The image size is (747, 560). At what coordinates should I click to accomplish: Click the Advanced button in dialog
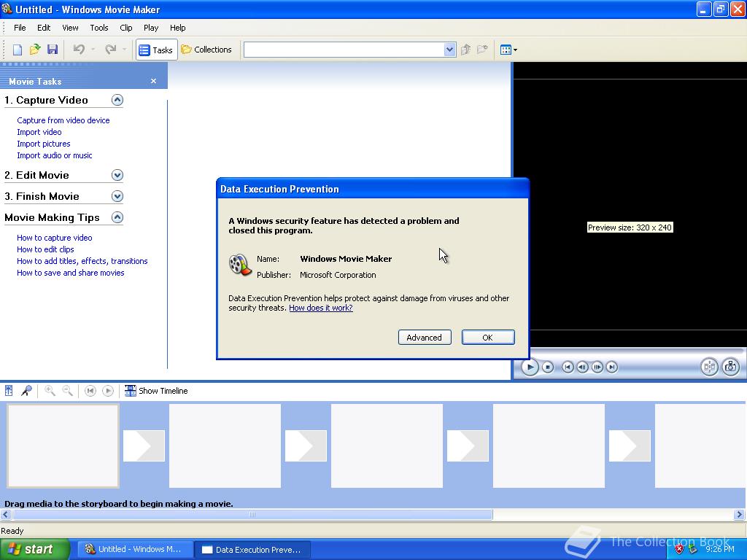[425, 337]
